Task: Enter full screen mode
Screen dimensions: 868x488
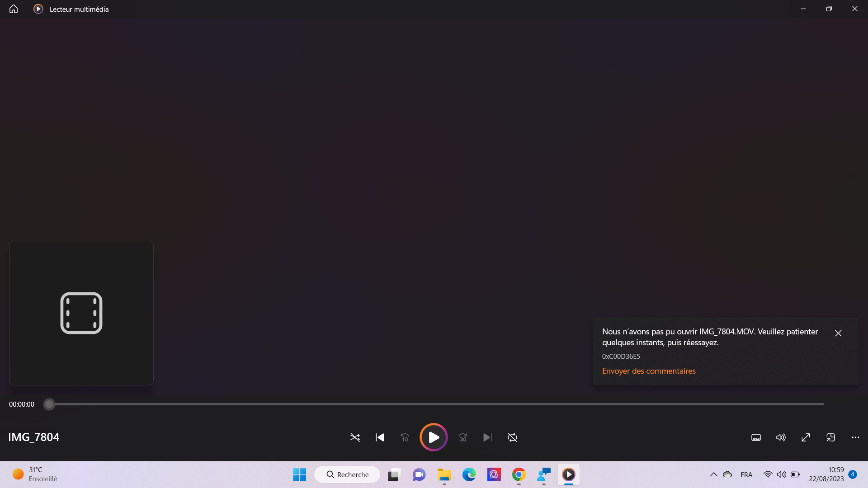Action: click(806, 437)
